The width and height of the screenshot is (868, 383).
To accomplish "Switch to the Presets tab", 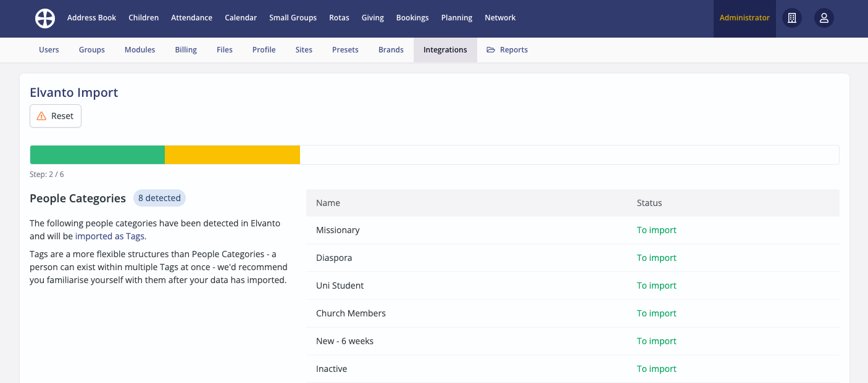I will coord(345,50).
